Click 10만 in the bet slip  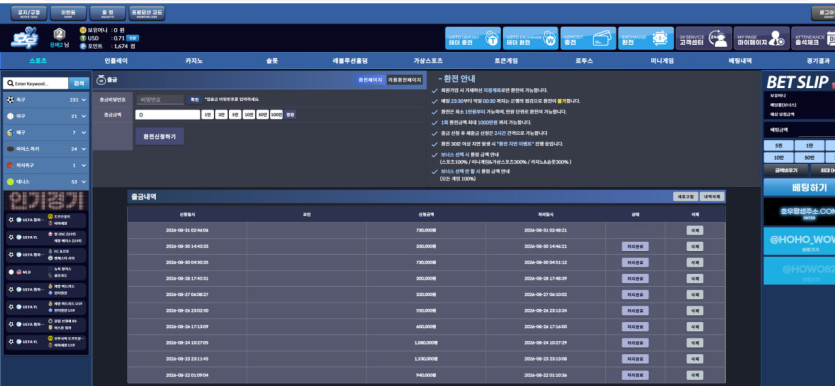coord(779,158)
